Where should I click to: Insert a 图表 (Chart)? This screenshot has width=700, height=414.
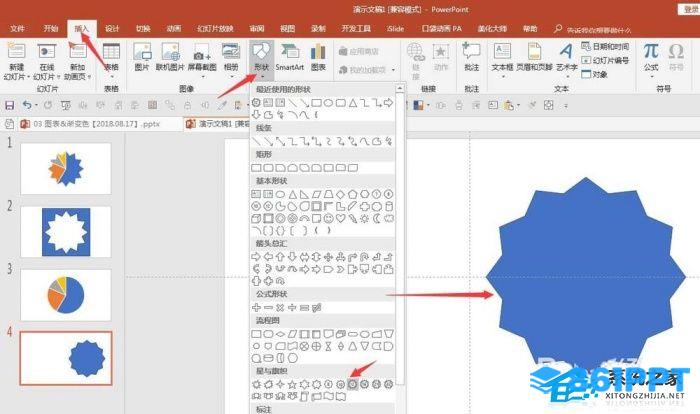[x=318, y=58]
